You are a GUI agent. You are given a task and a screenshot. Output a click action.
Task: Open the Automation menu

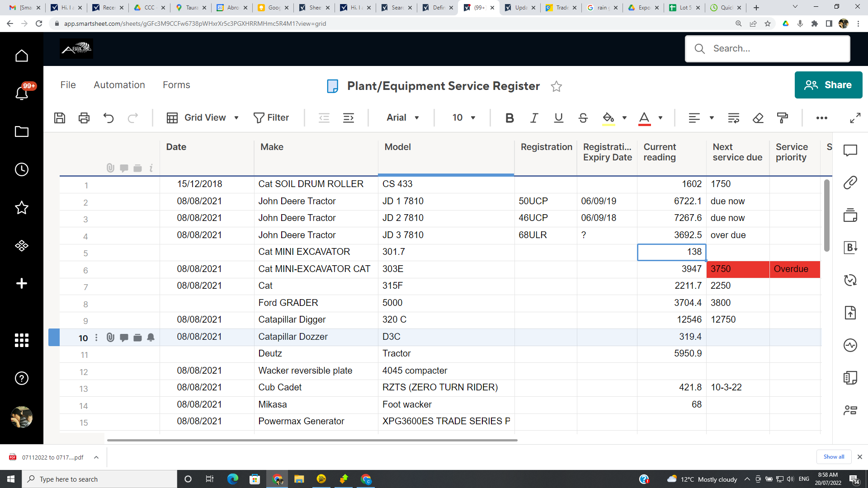coord(119,85)
